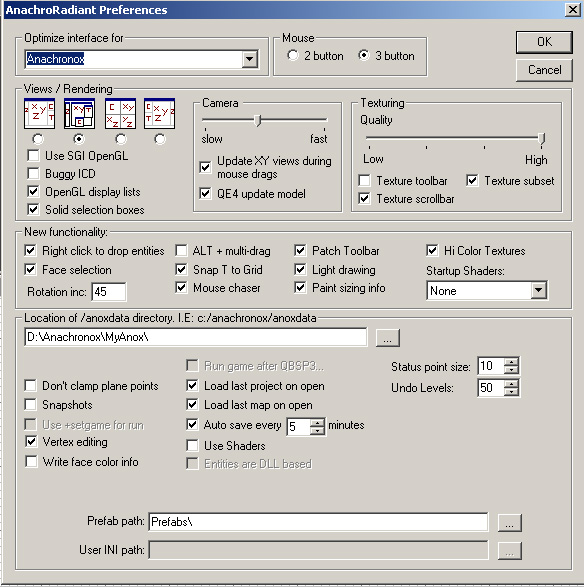This screenshot has width=584, height=587.
Task: Open the Optimize interface for dropdown arrow
Action: (x=249, y=59)
